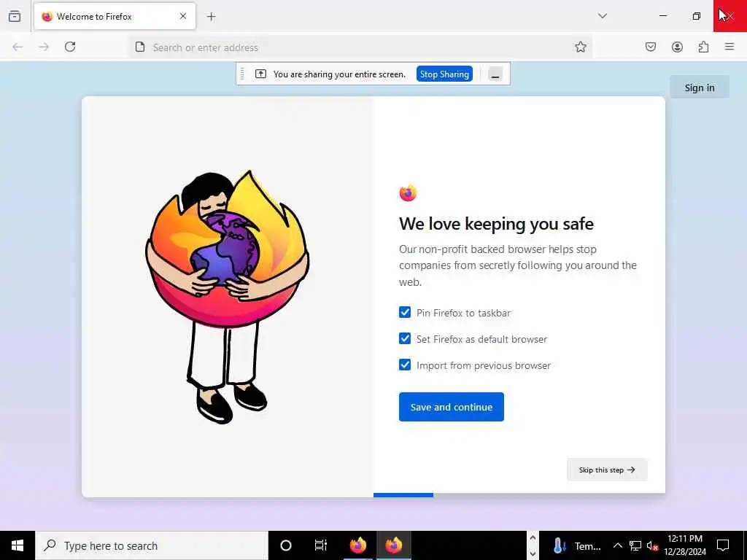This screenshot has height=560, width=747.
Task: Open Task View on taskbar
Action: tap(321, 545)
